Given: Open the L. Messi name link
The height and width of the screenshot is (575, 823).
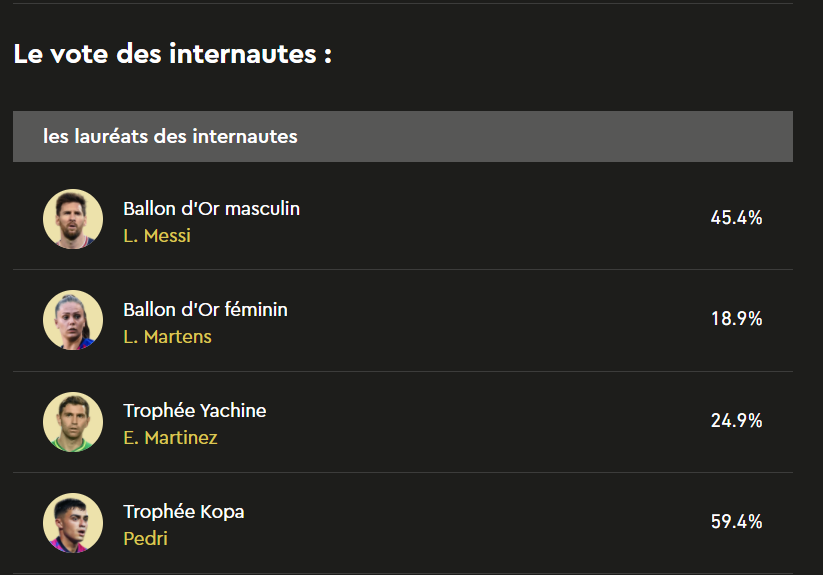Looking at the screenshot, I should [157, 236].
